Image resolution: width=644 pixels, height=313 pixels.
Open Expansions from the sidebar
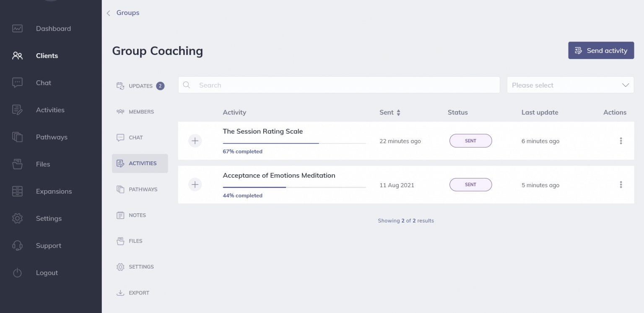pos(54,191)
